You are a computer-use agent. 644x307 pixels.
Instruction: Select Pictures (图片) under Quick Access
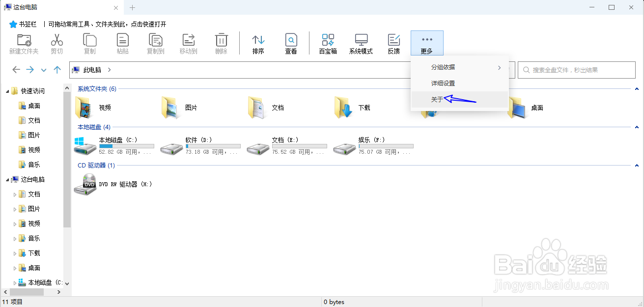tap(29, 135)
